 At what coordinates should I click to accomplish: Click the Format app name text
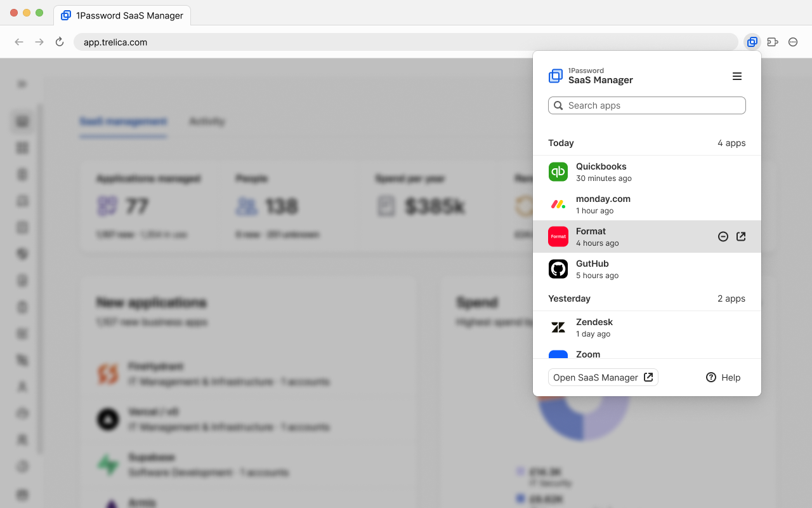tap(591, 231)
